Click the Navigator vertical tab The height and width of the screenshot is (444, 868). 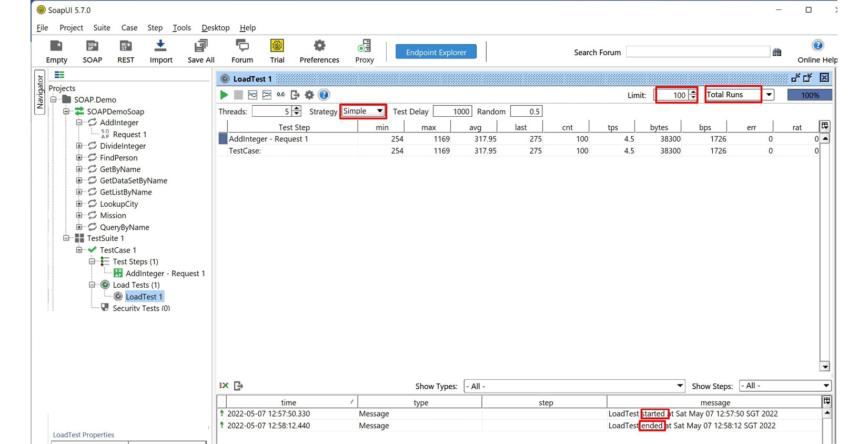(x=40, y=92)
